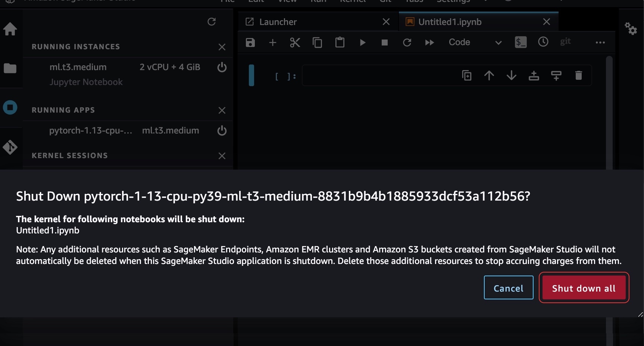Copy the selected cell
This screenshot has width=644, height=346.
tap(318, 43)
